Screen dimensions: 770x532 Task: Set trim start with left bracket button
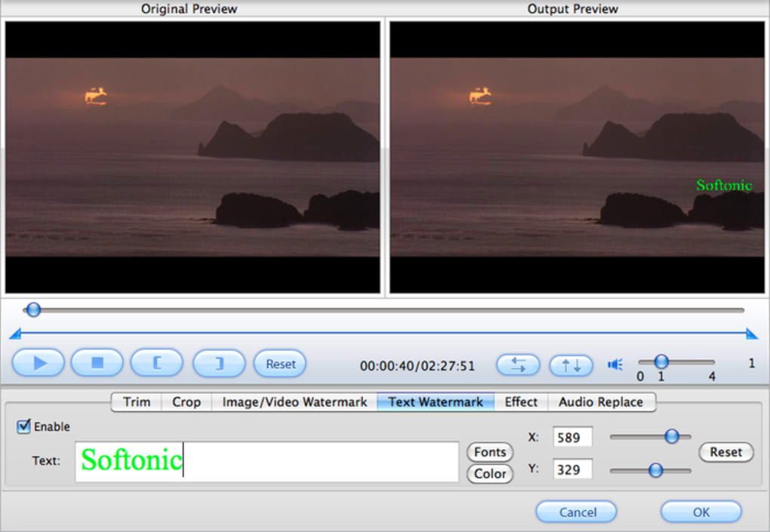(157, 363)
